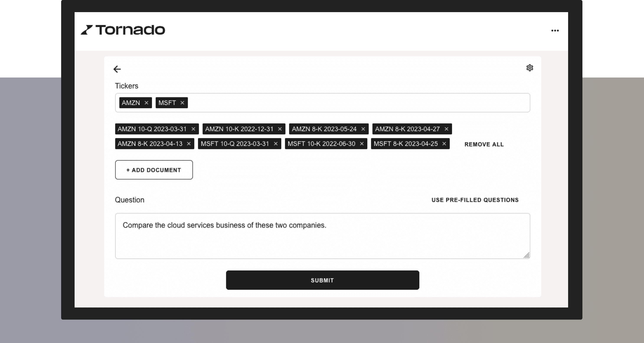Remove AMZN 10-K 2022-12-31 document
Viewport: 644px width, 343px height.
point(280,129)
